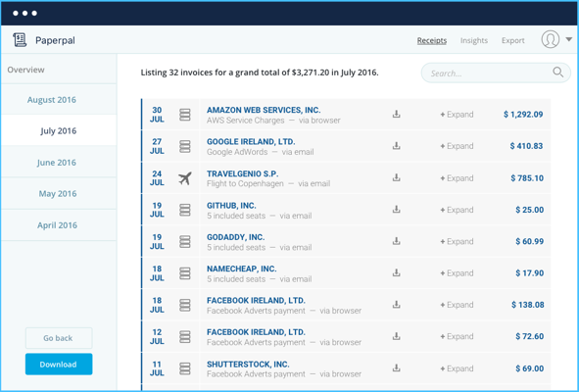Open the Export tab
The image size is (579, 392).
pyautogui.click(x=513, y=40)
